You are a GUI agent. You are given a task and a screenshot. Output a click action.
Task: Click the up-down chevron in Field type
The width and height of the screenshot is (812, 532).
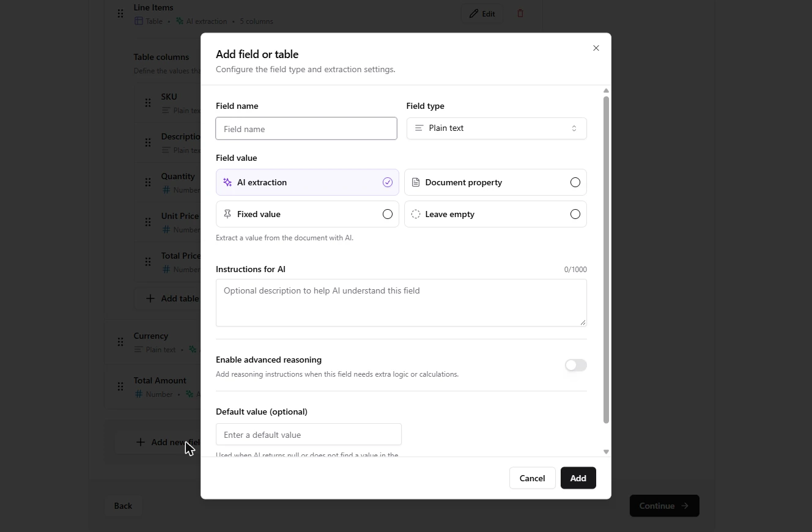click(x=574, y=128)
